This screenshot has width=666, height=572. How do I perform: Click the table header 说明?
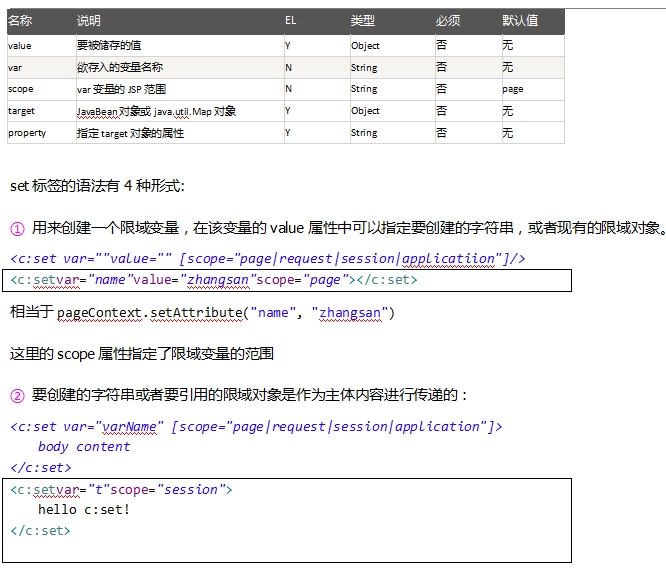pos(89,20)
